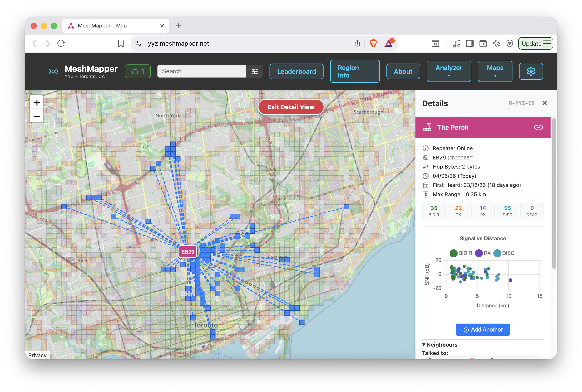Click the share icon in address bar
Image resolution: width=582 pixels, height=392 pixels.
coord(357,43)
